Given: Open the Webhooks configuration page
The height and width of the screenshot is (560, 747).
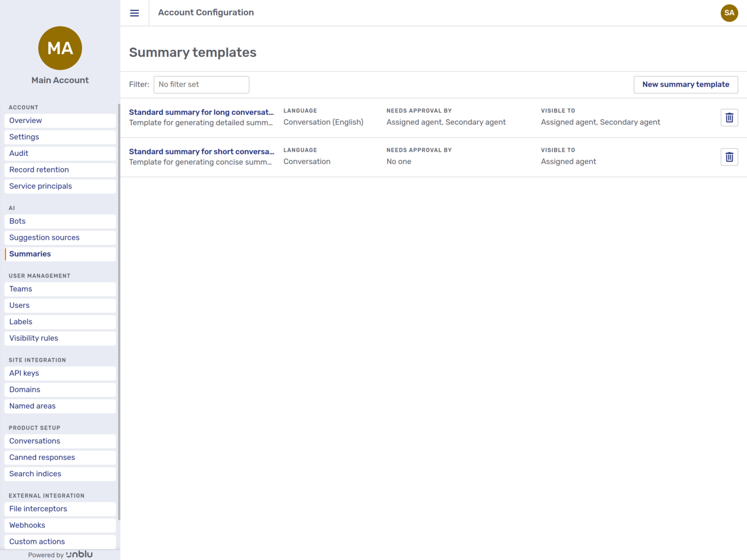Looking at the screenshot, I should pyautogui.click(x=27, y=525).
